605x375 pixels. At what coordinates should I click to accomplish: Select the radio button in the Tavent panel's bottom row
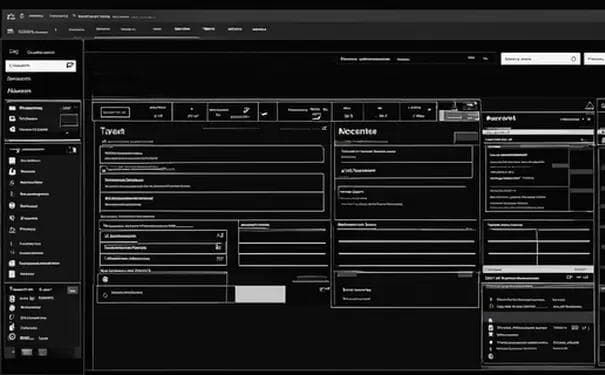click(x=105, y=295)
